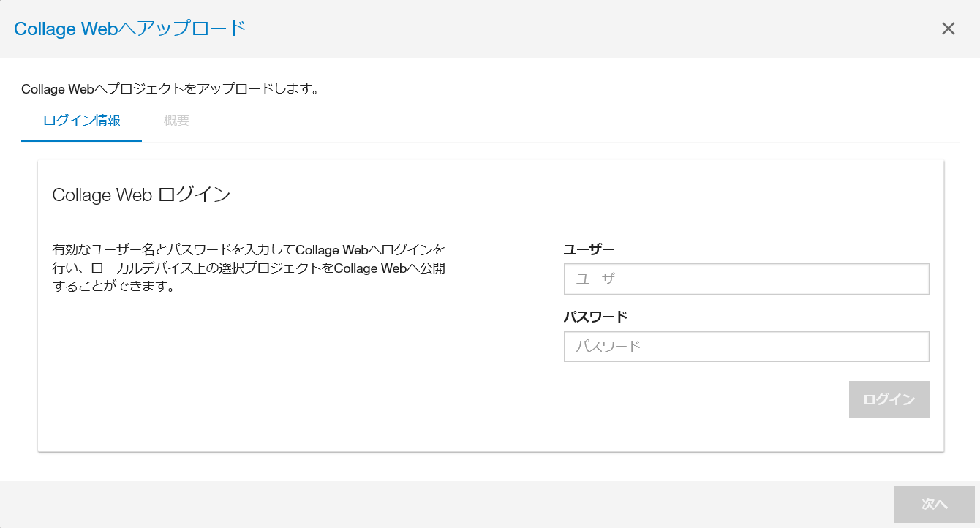Click the 次へ button
Screen dimensions: 980x528
(x=934, y=505)
